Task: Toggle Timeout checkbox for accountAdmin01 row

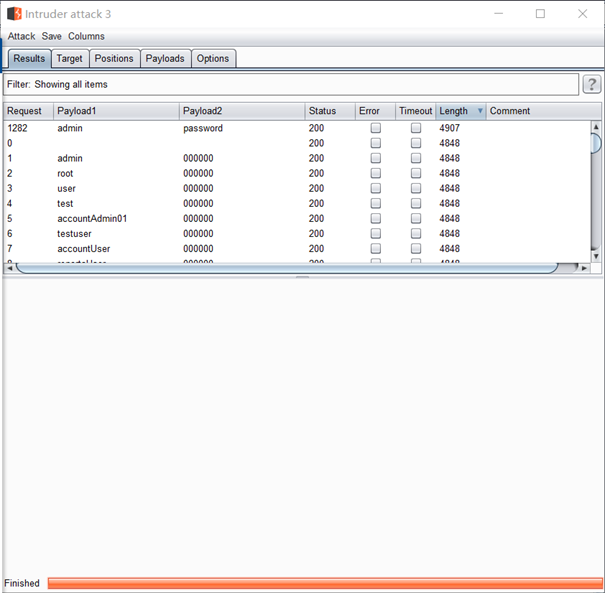Action: click(x=416, y=218)
